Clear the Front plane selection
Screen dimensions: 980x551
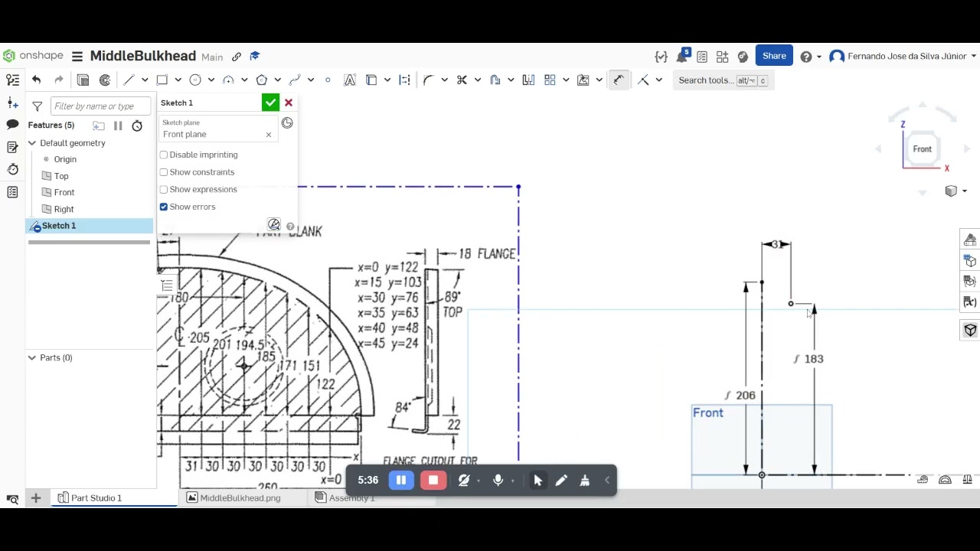click(x=269, y=135)
